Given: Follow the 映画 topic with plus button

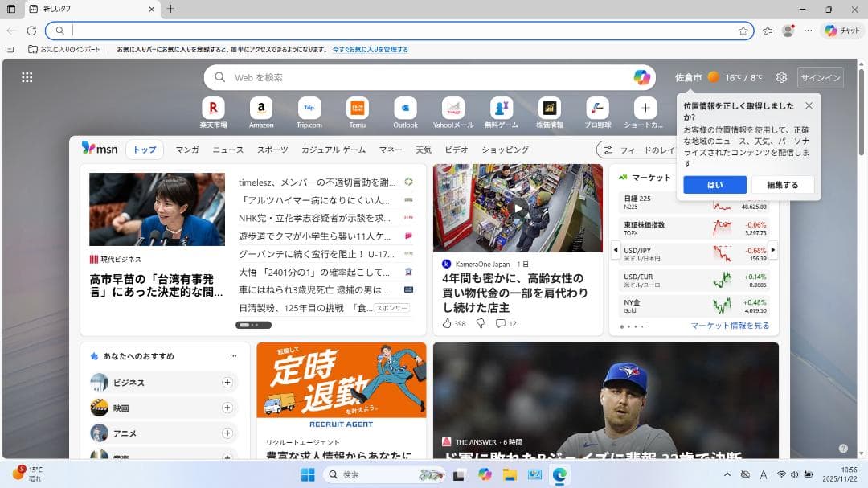Looking at the screenshot, I should [x=227, y=408].
